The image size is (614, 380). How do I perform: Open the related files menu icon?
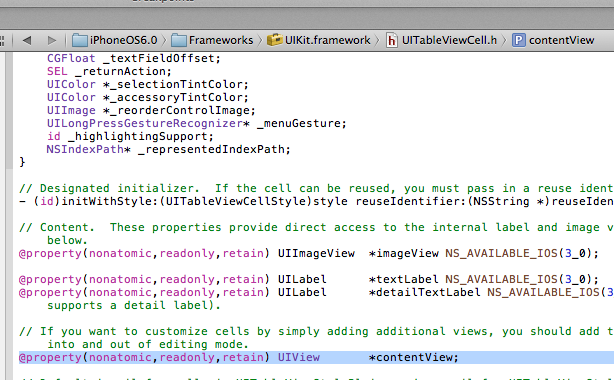point(2,40)
